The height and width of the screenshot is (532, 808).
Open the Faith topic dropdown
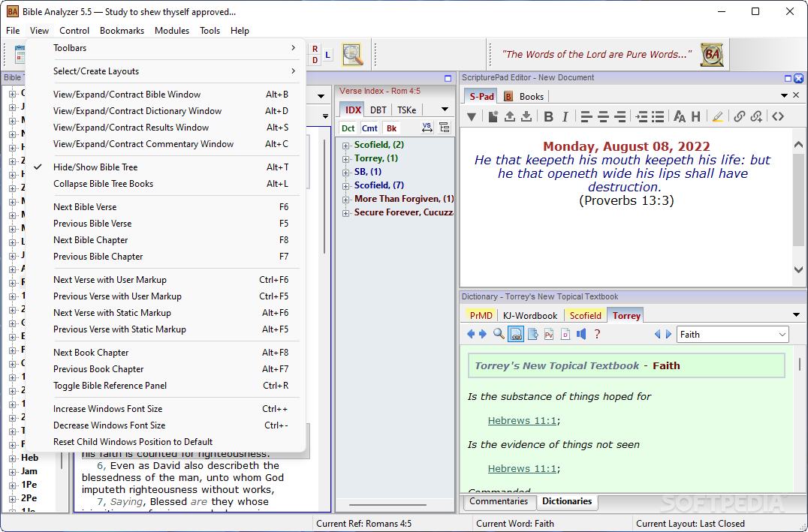pos(782,335)
